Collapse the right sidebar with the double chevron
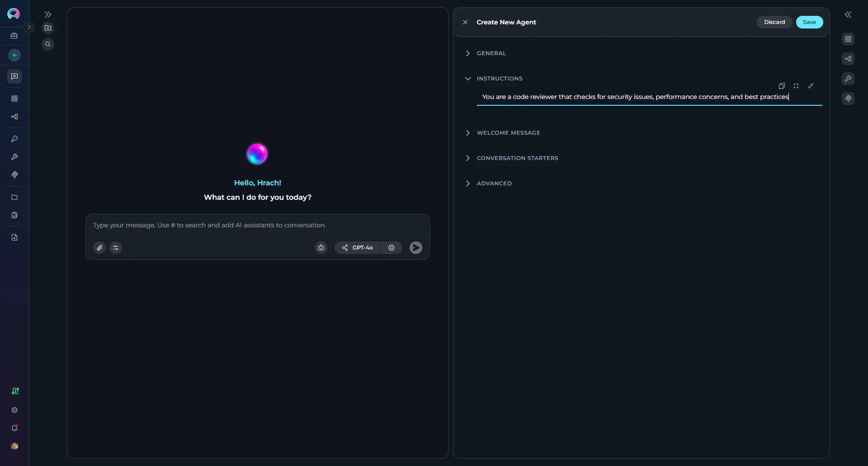 (x=849, y=14)
